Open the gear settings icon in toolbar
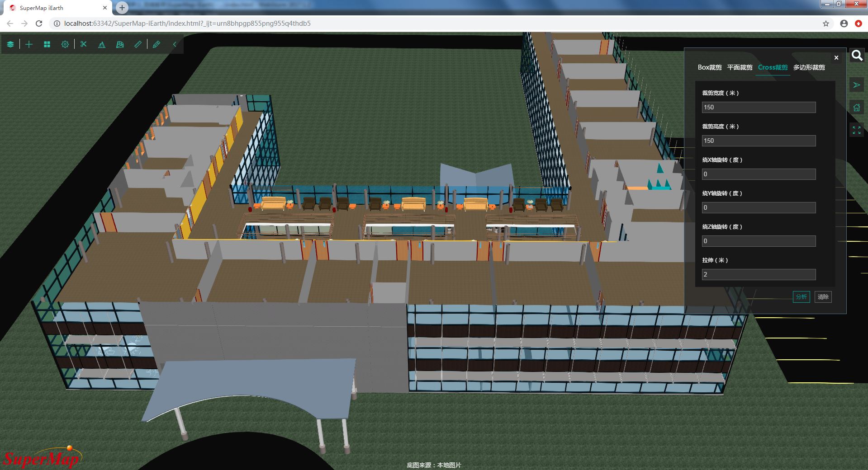This screenshot has height=470, width=868. pos(65,44)
